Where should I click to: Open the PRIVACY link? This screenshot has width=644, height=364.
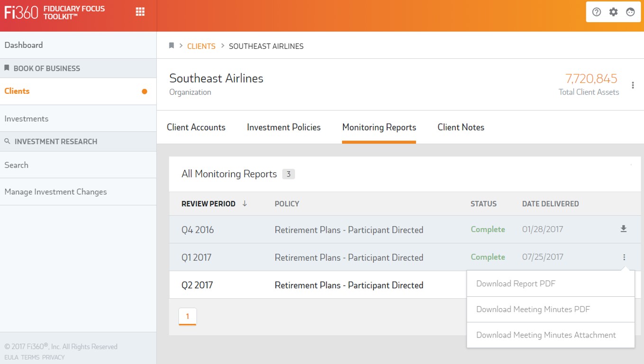click(x=53, y=357)
